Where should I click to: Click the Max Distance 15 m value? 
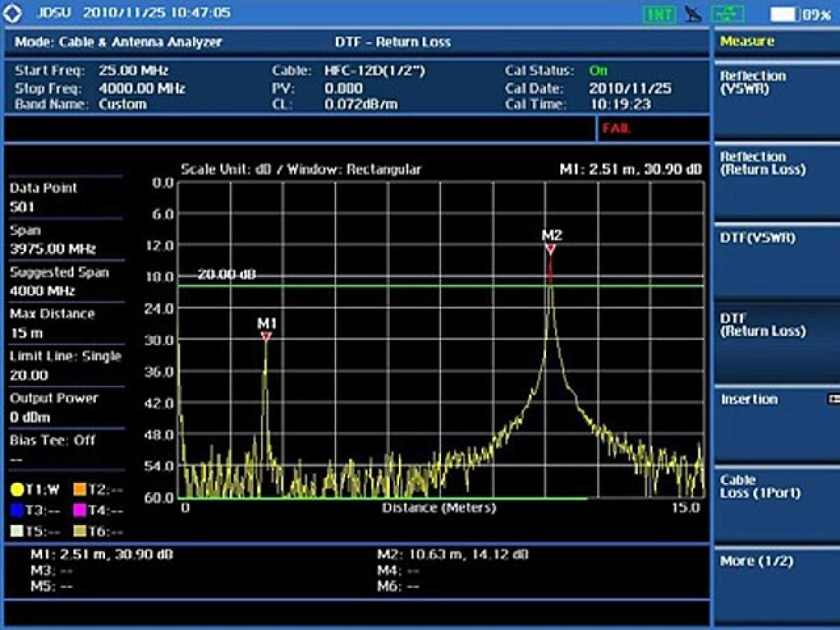[27, 333]
